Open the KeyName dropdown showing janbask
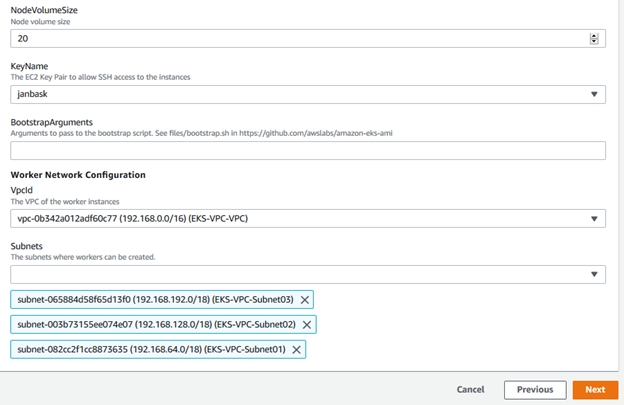Screen dimensions: 624x405 tap(300, 95)
